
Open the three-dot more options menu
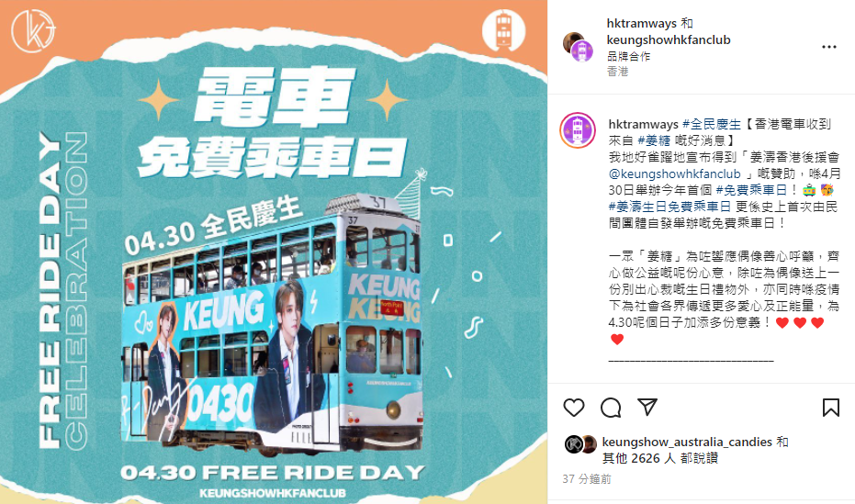[x=829, y=48]
